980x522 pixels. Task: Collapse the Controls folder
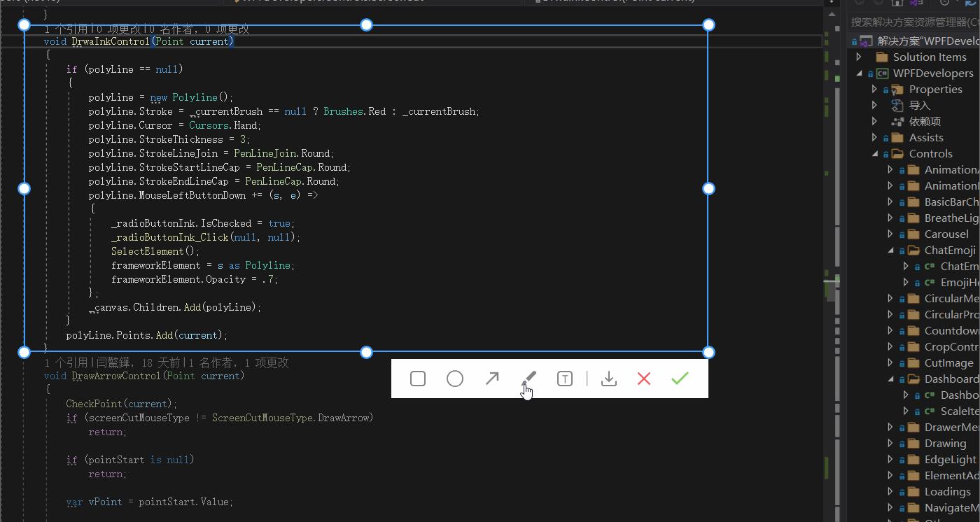(875, 153)
